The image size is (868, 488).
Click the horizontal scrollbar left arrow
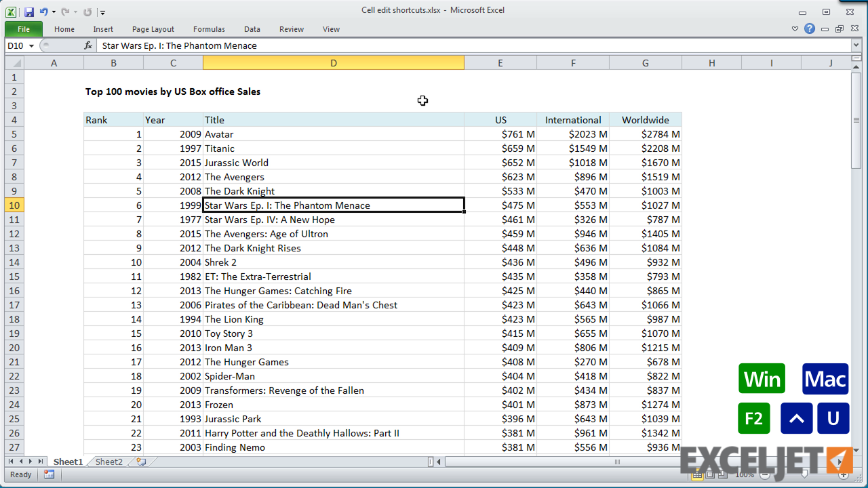(x=439, y=462)
